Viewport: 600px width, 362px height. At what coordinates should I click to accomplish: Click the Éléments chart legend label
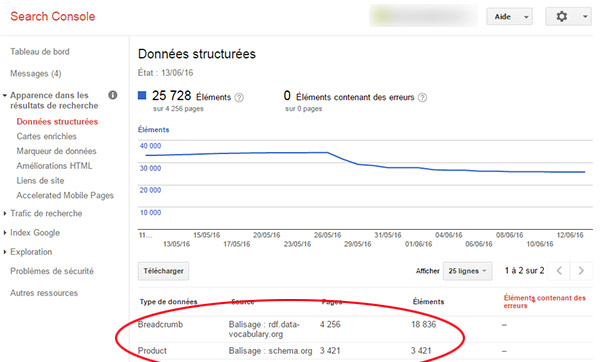click(153, 130)
